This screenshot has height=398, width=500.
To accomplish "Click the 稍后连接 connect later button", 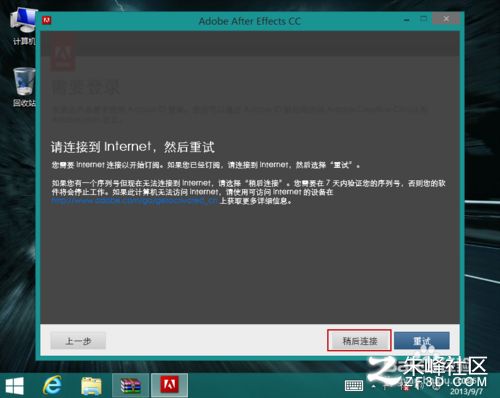I will click(x=359, y=341).
